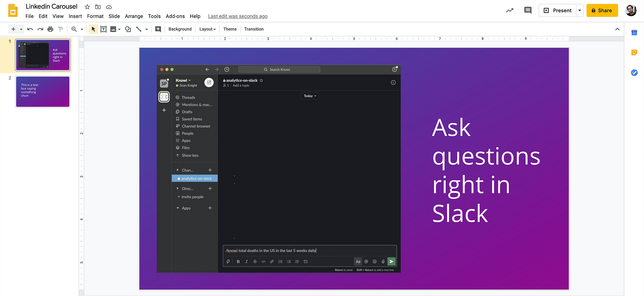
Task: Select the Line tool
Action: 139,29
